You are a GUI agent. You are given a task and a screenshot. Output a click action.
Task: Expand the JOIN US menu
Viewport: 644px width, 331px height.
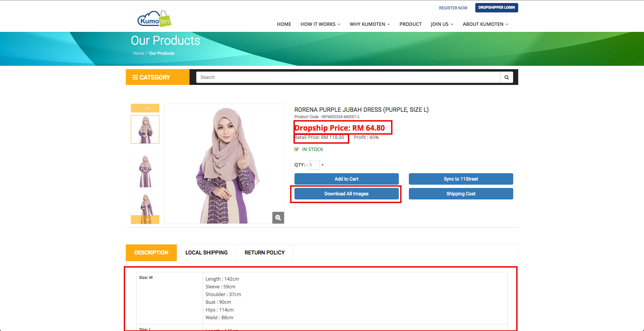[442, 24]
